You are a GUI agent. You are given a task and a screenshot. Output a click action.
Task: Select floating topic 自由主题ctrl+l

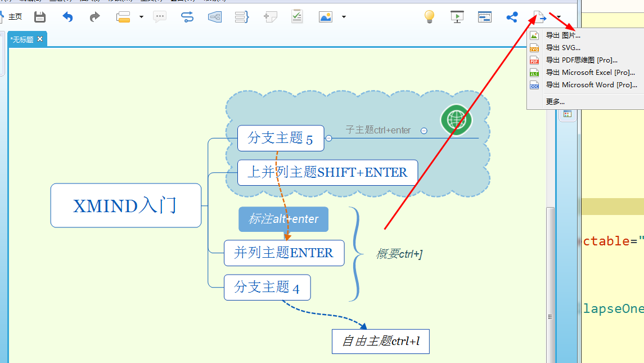[381, 341]
